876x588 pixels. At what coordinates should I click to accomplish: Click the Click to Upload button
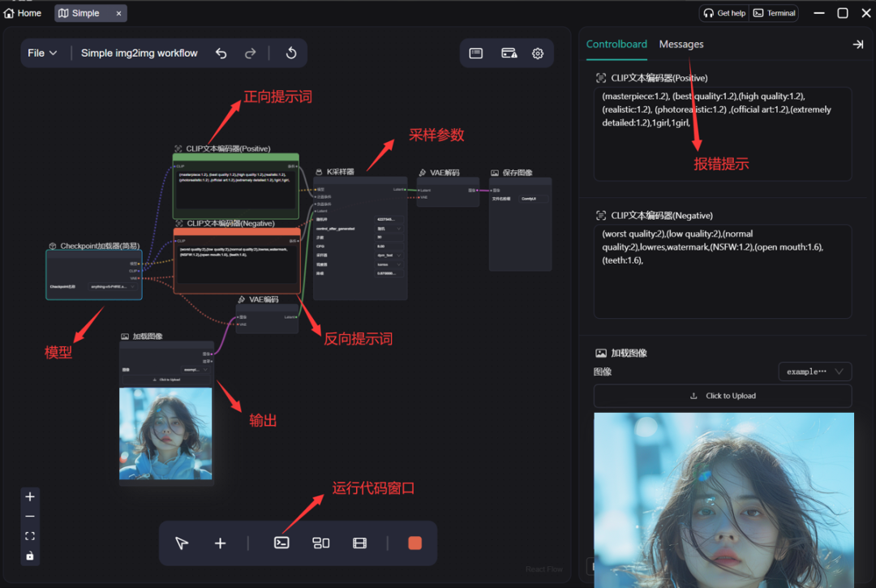(723, 395)
